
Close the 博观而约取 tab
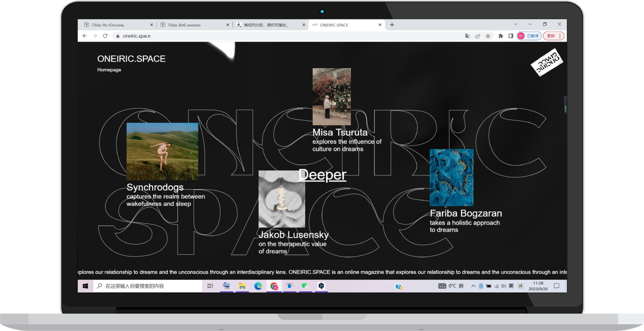(304, 25)
